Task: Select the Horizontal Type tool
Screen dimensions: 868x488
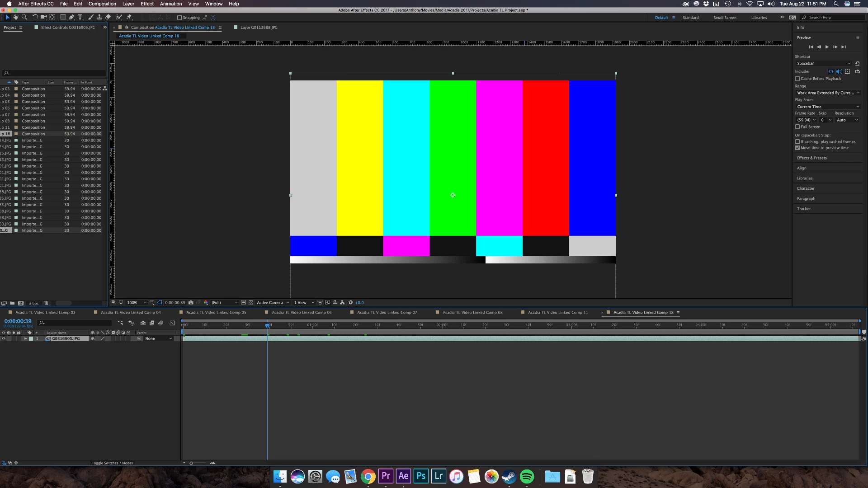Action: 80,17
